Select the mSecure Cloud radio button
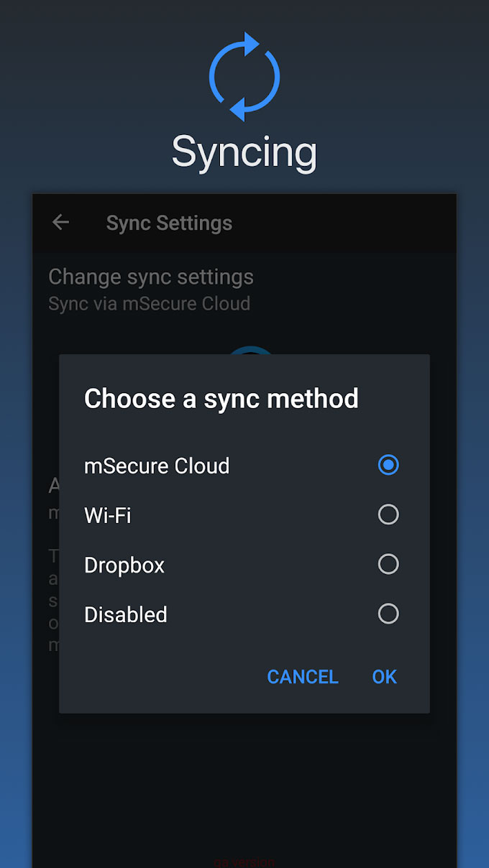The image size is (489, 868). click(388, 465)
